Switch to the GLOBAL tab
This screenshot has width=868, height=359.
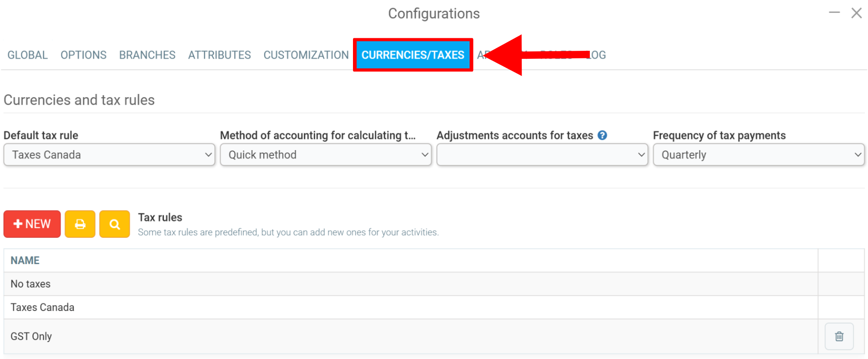28,55
